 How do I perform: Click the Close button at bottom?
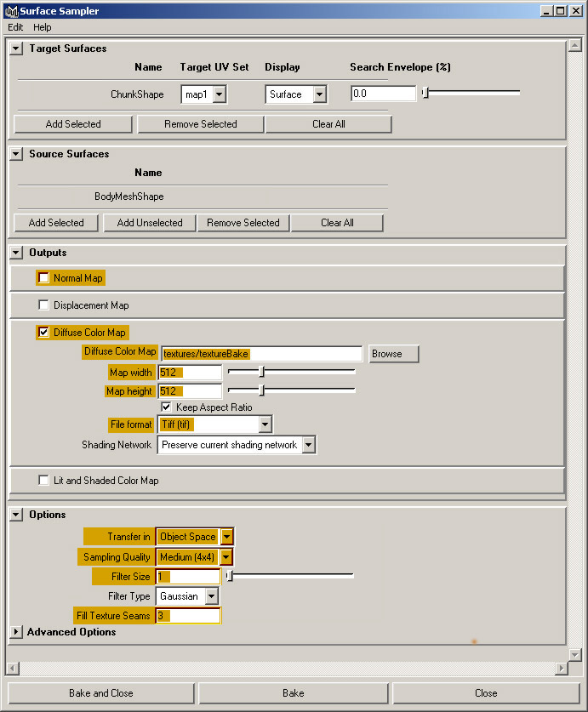(486, 693)
